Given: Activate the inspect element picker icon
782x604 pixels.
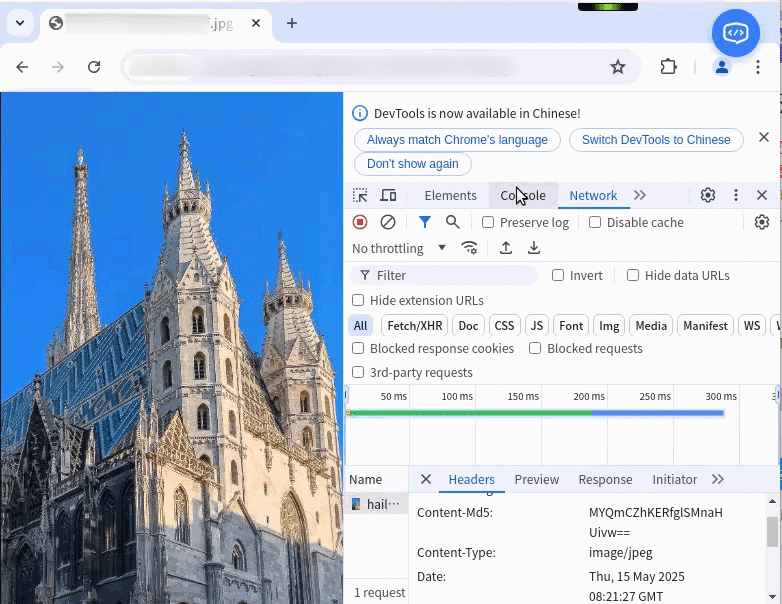Looking at the screenshot, I should tap(360, 195).
